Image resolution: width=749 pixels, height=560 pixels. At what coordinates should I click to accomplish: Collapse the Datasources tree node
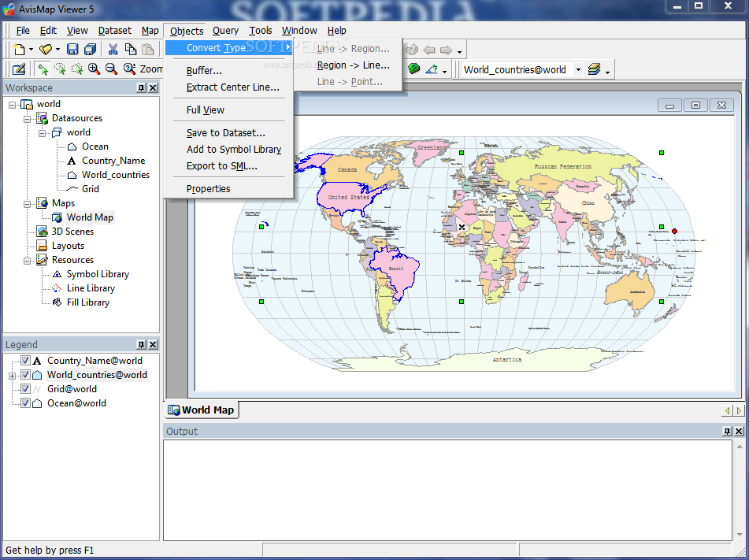28,118
